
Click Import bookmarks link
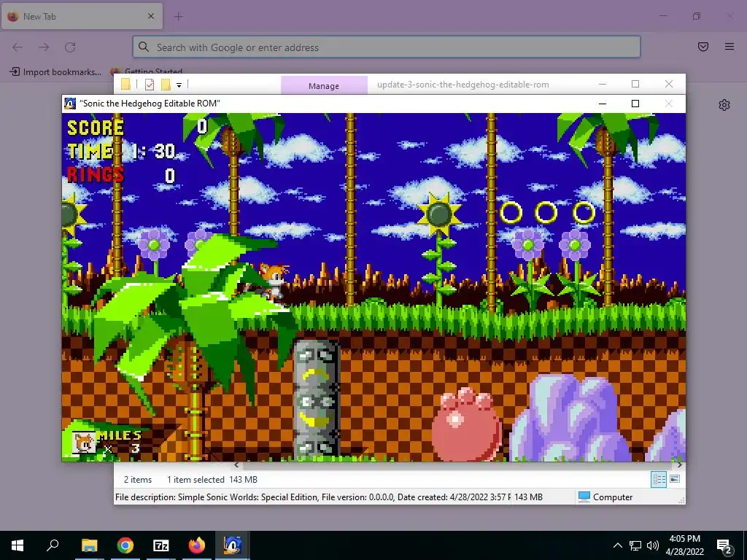pyautogui.click(x=55, y=72)
